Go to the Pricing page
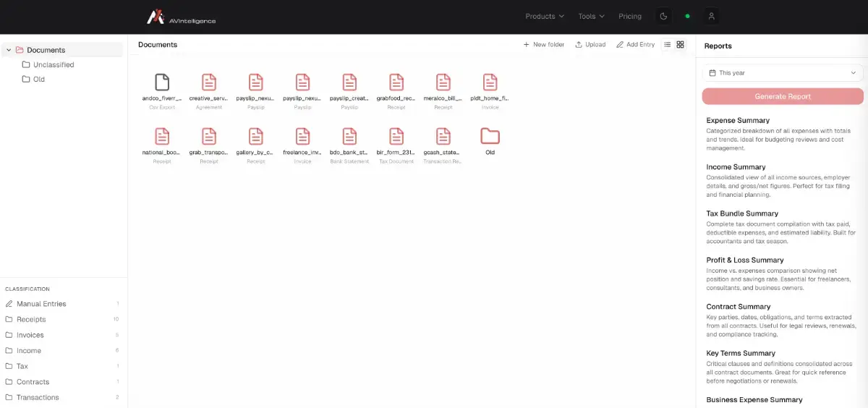The height and width of the screenshot is (408, 868). click(x=630, y=17)
